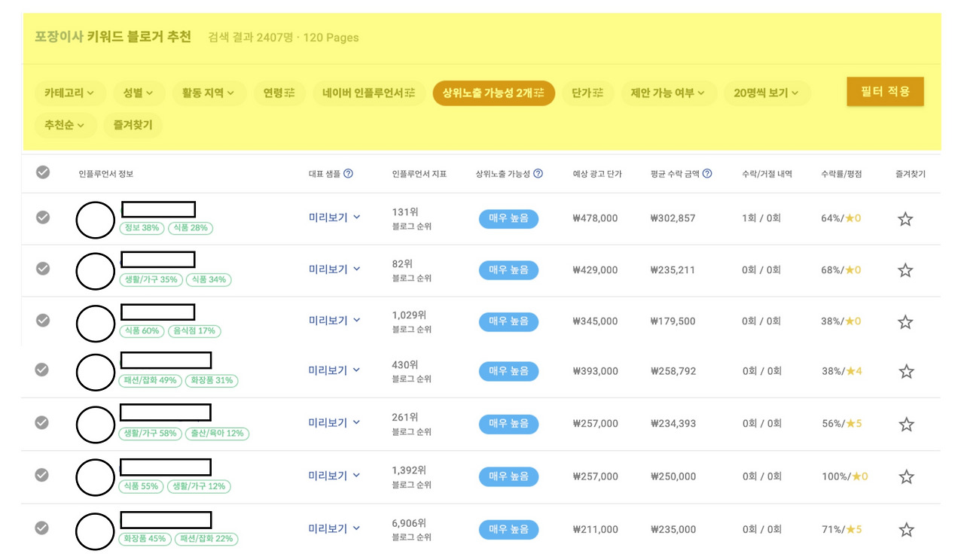The width and height of the screenshot is (964, 560).
Task: Add the 1,029위 blogger to favorites
Action: pyautogui.click(x=905, y=322)
